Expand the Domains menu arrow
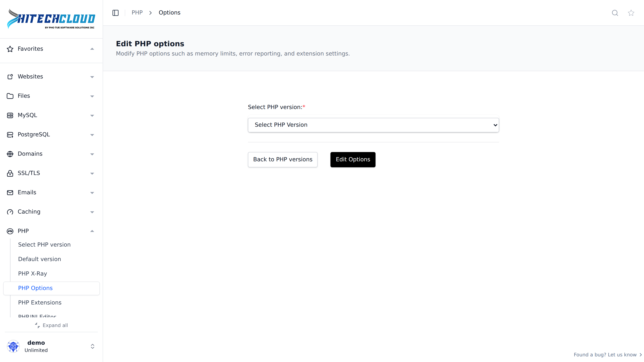Viewport: 644px width, 362px height. tap(92, 154)
